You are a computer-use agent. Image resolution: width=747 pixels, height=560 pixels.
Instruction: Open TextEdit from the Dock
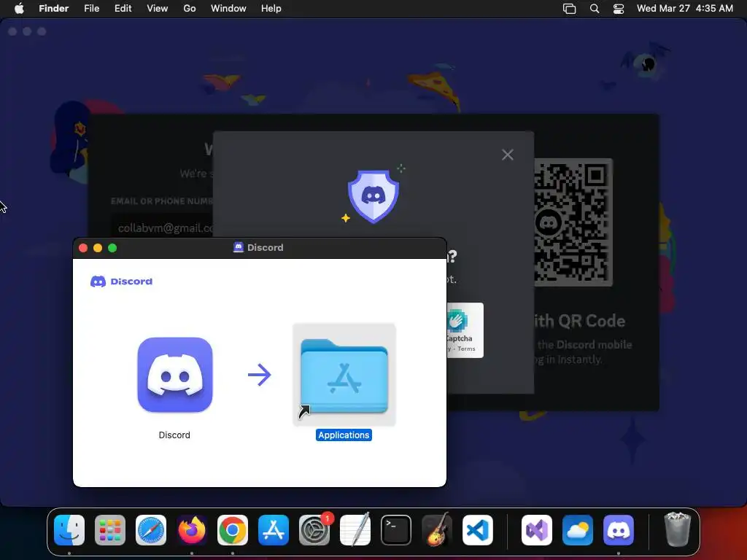click(355, 530)
